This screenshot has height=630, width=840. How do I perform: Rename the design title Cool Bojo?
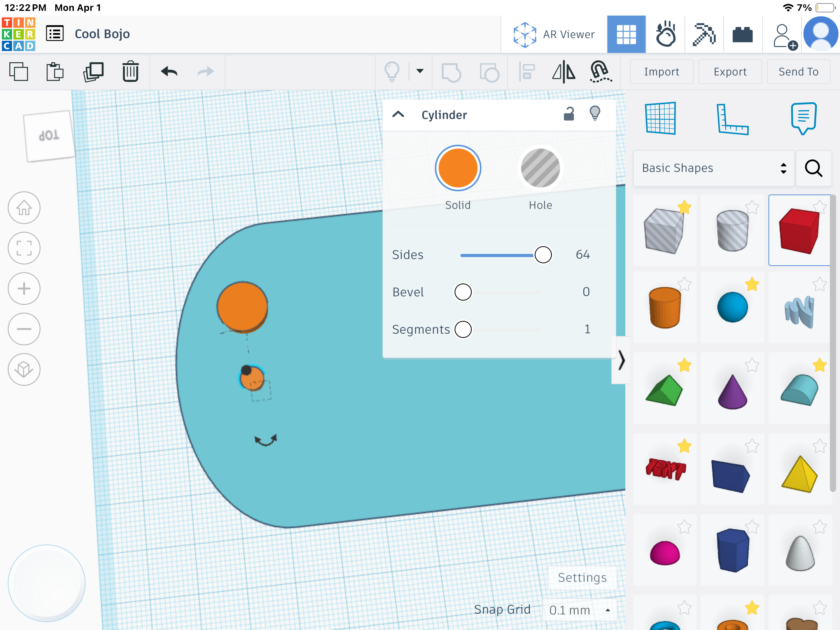tap(102, 34)
